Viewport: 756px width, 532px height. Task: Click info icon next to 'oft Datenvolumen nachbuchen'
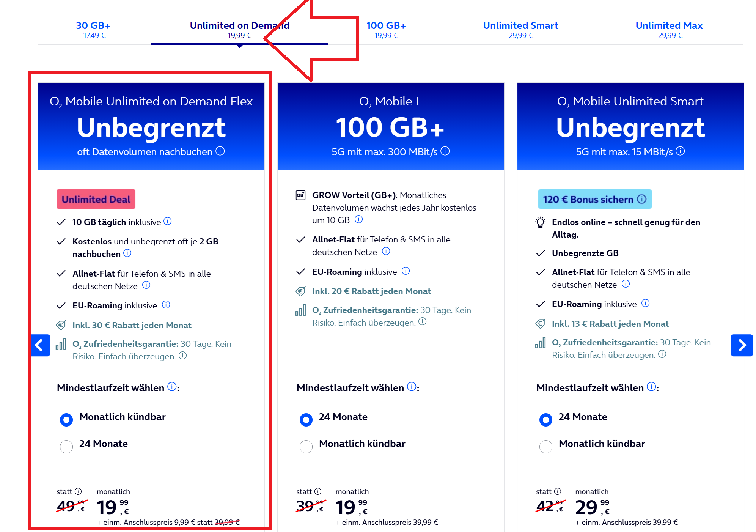point(220,151)
